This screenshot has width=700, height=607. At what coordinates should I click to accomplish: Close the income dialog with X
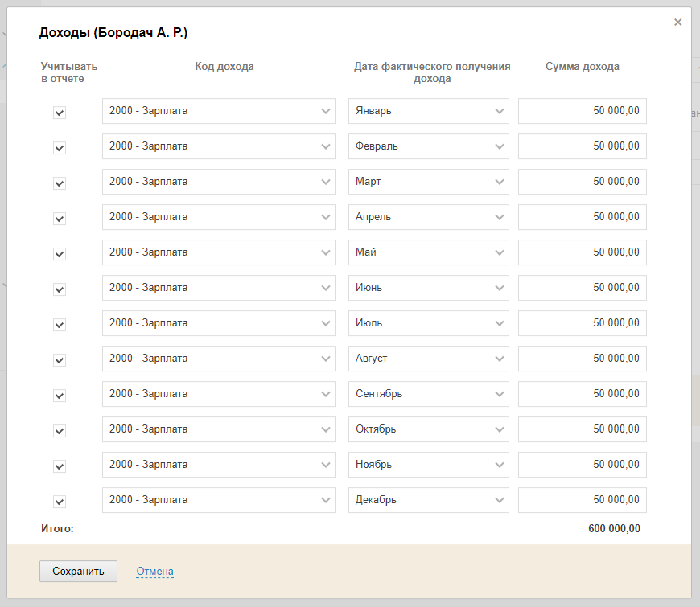[x=677, y=23]
